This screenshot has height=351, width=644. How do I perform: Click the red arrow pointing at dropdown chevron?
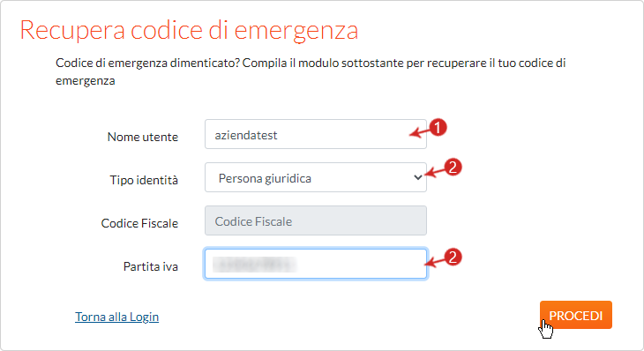435,173
